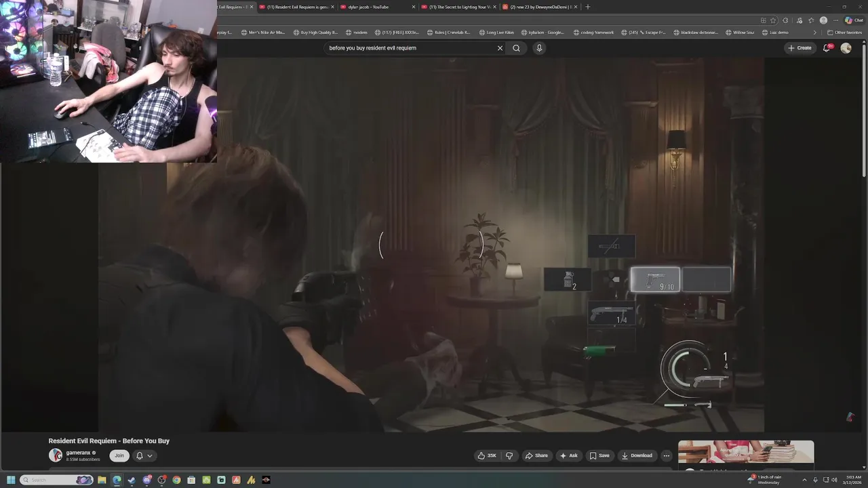
Task: Open the gameranx channel name link
Action: coord(81,453)
